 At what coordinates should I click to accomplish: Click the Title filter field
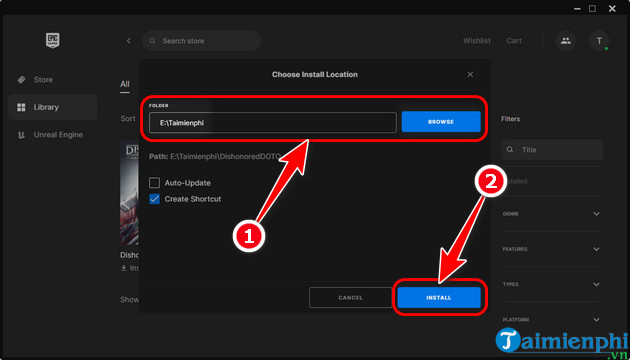tap(552, 150)
